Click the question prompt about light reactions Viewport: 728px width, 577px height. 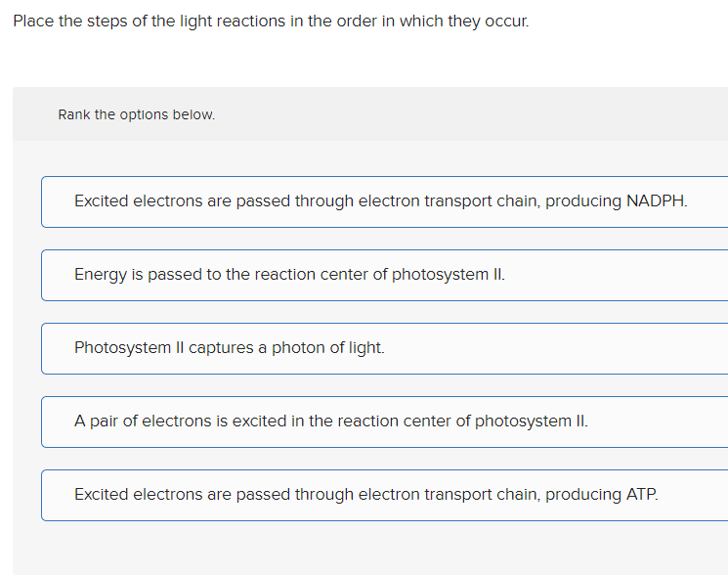[271, 22]
